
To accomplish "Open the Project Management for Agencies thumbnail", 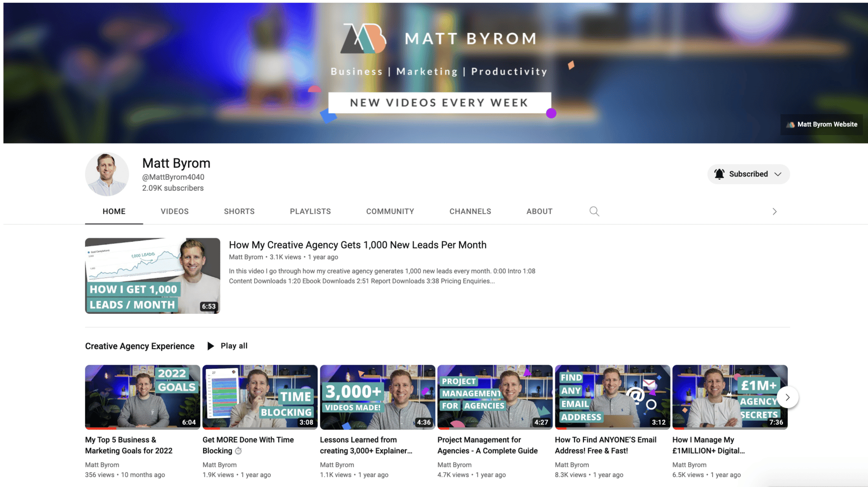I will 495,397.
